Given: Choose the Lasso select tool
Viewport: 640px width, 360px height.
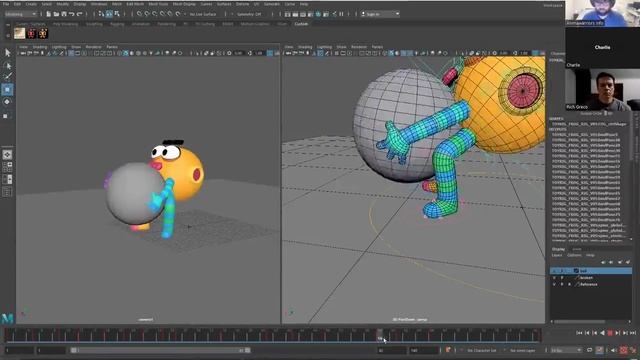Looking at the screenshot, I should point(8,65).
